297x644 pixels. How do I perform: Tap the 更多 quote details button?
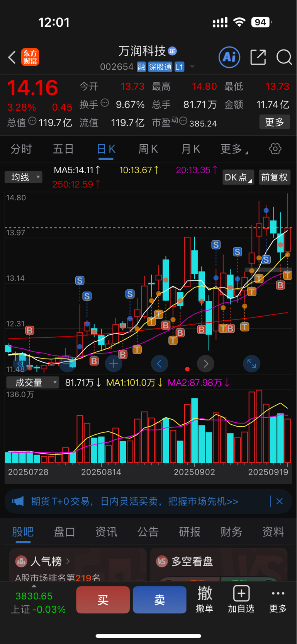click(275, 122)
